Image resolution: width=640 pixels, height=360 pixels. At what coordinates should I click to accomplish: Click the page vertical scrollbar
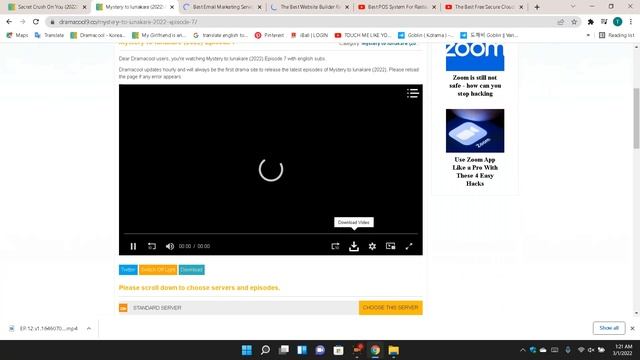pyautogui.click(x=636, y=118)
